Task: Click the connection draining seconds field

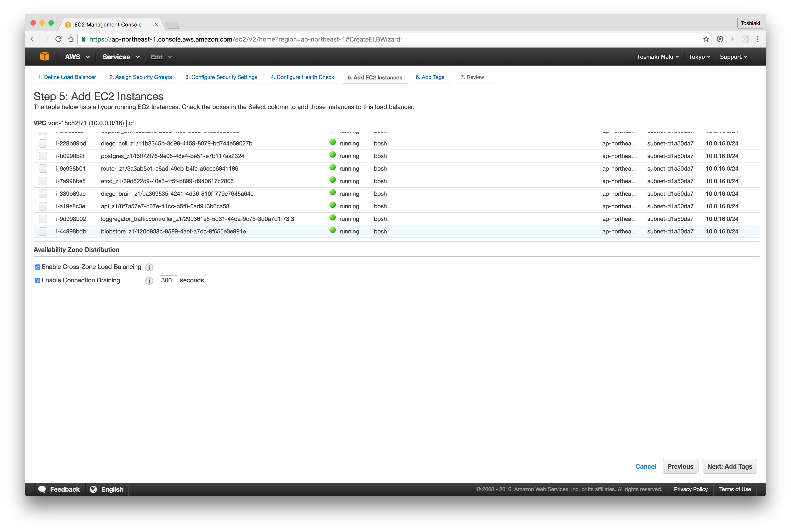Action: point(169,280)
